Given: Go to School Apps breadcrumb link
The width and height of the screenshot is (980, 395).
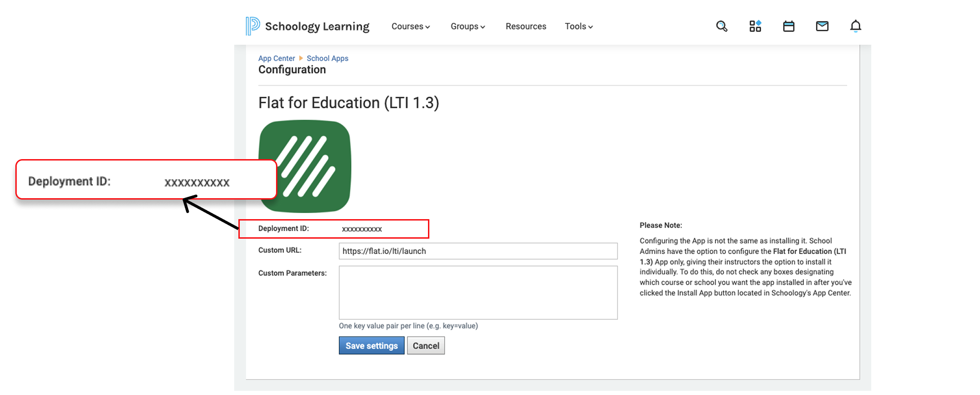Looking at the screenshot, I should (x=327, y=58).
